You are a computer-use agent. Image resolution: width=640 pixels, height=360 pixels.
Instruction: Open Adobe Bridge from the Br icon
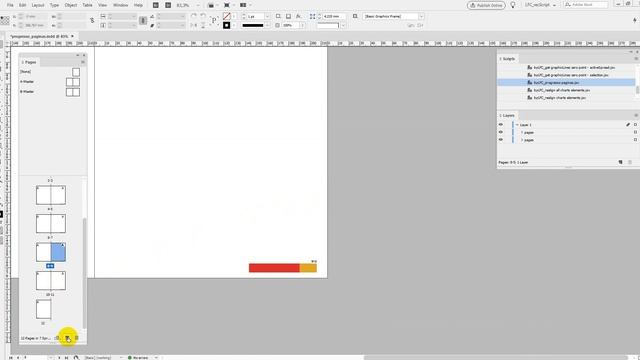156,5
